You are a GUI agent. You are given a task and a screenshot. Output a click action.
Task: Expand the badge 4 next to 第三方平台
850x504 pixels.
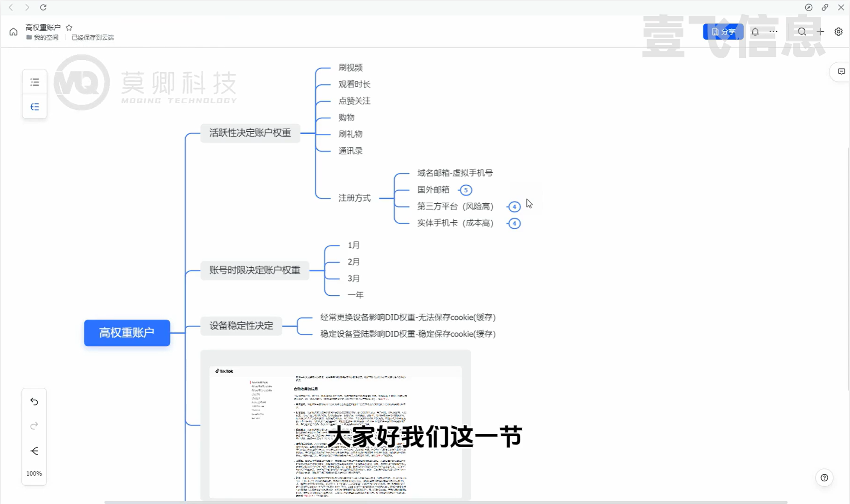pos(514,206)
